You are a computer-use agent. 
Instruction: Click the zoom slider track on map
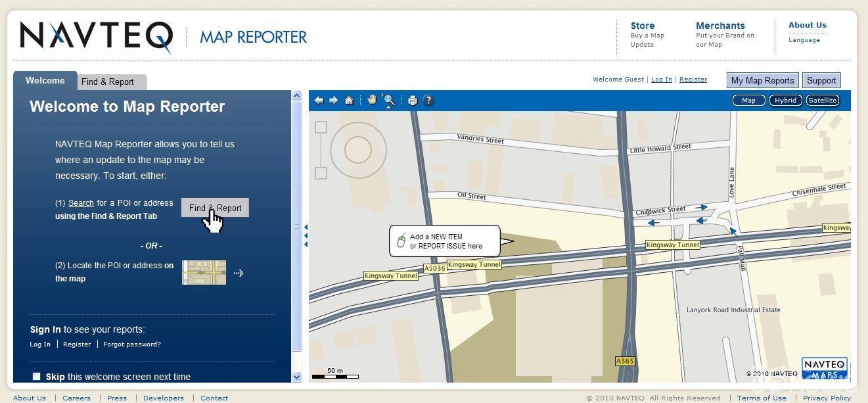[x=321, y=150]
